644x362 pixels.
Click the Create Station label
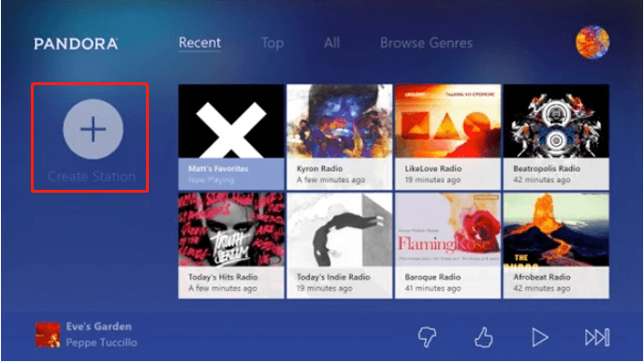point(92,177)
